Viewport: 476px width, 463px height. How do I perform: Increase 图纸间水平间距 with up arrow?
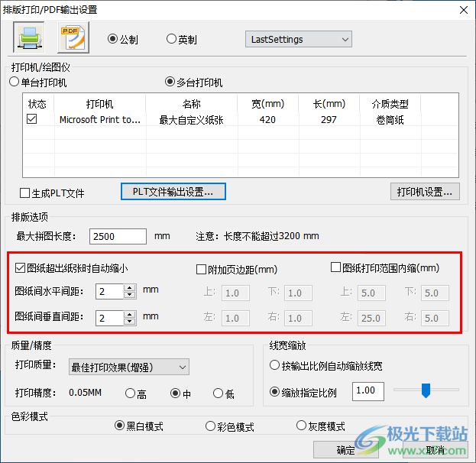click(130, 288)
